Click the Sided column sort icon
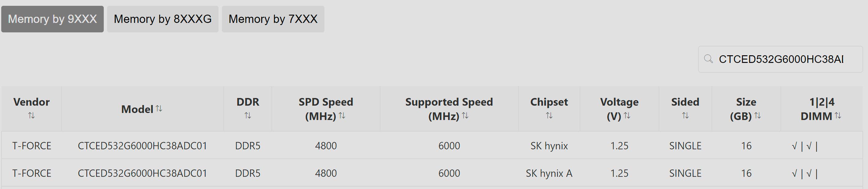Viewport: 868px width, 189px height. 685,116
